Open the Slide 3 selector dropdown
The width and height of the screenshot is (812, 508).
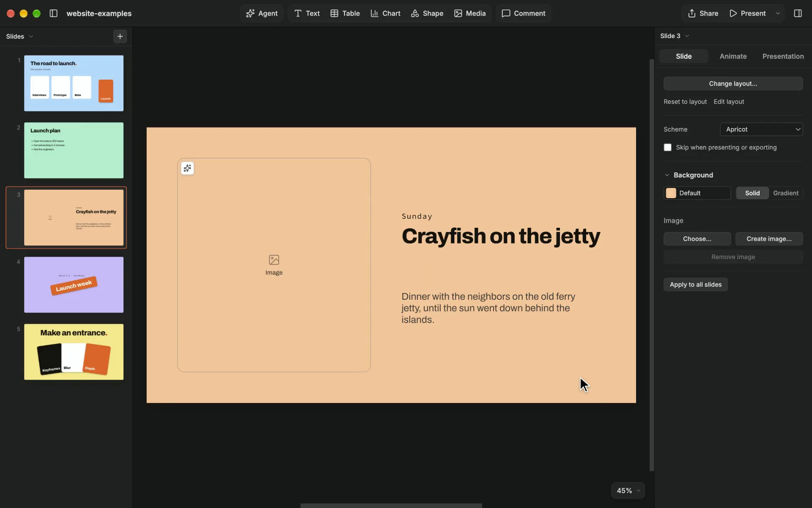click(675, 36)
